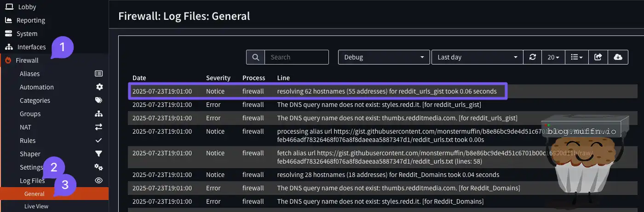Select the highlighted reddit_urls_gist resolving log row
The width and height of the screenshot is (644, 212).
click(x=386, y=91)
